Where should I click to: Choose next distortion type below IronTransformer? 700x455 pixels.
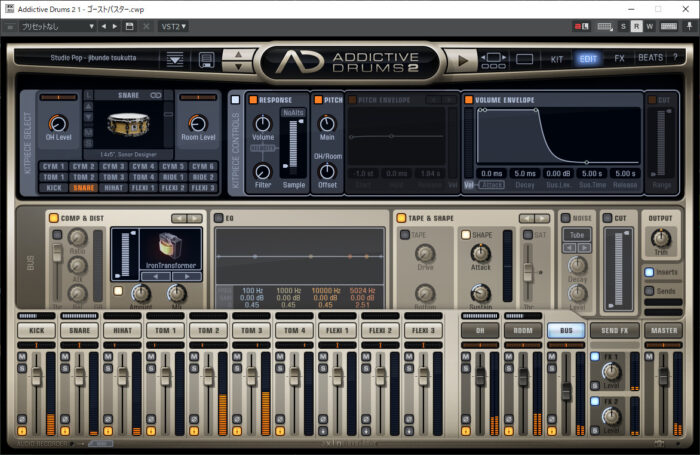[x=187, y=276]
